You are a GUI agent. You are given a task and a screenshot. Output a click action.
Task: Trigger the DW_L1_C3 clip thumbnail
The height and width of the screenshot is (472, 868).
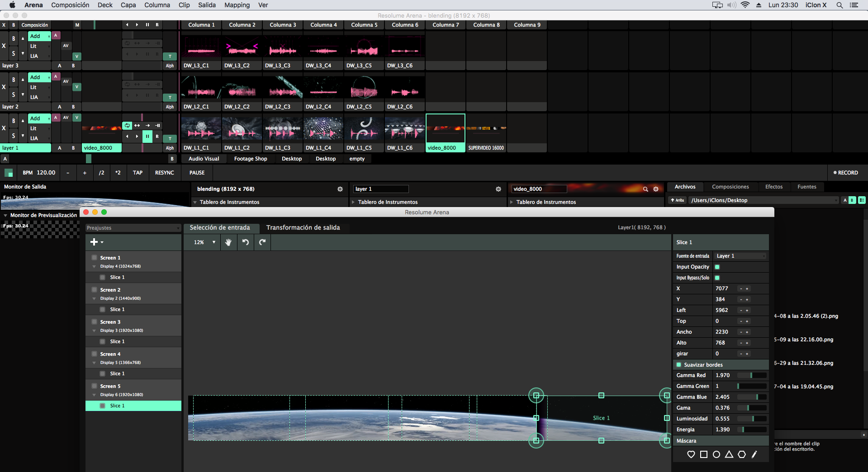tap(283, 128)
